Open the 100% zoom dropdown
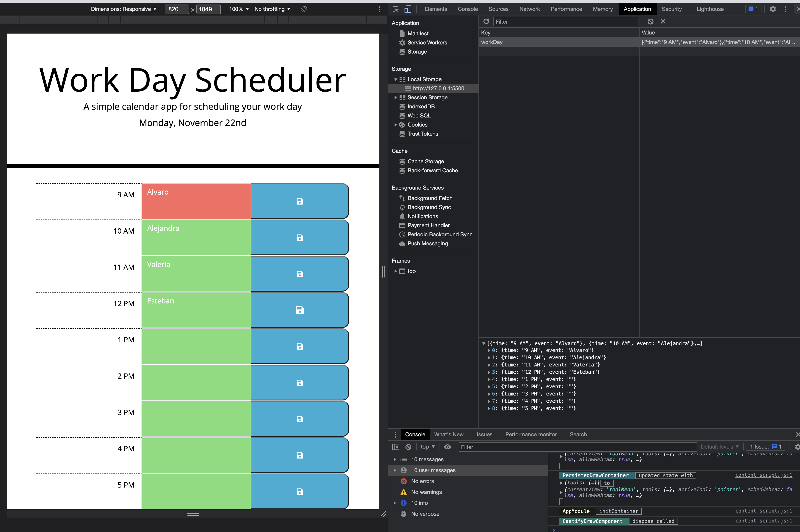 239,9
